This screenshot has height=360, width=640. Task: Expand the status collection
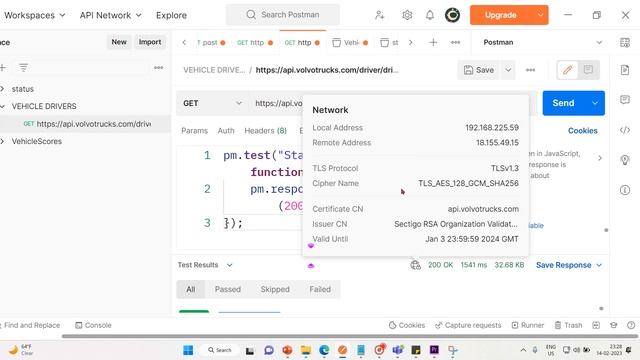tap(2, 89)
